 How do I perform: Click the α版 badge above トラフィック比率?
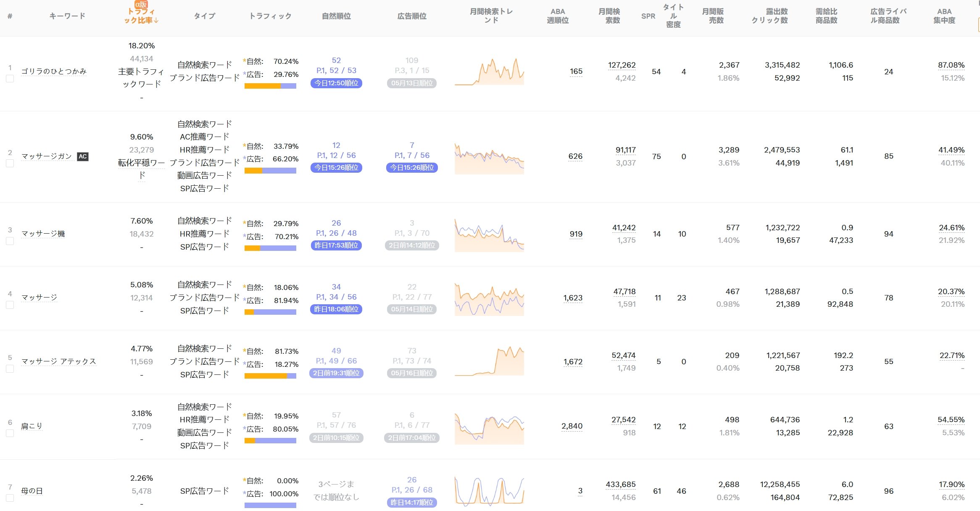tap(141, 4)
